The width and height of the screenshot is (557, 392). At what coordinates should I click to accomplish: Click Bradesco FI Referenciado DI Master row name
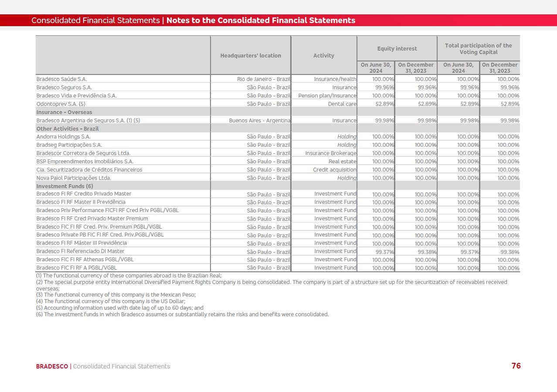pyautogui.click(x=80, y=251)
